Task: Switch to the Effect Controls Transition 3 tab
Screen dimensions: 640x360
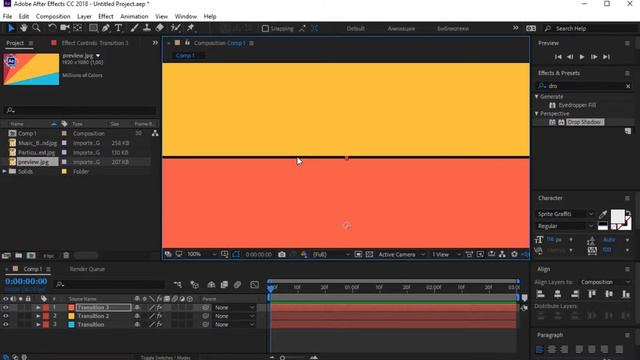Action: pos(95,43)
